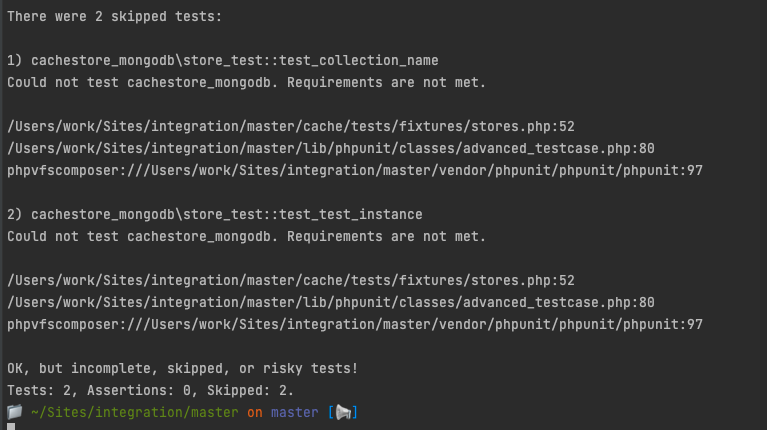767x430 pixels.
Task: Click the folder icon in the shell prompt
Action: click(15, 412)
